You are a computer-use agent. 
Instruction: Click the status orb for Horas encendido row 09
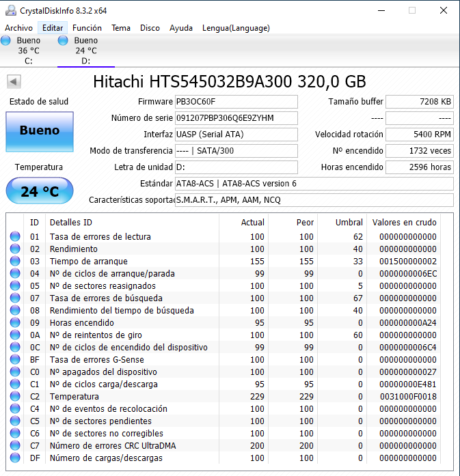tap(15, 323)
